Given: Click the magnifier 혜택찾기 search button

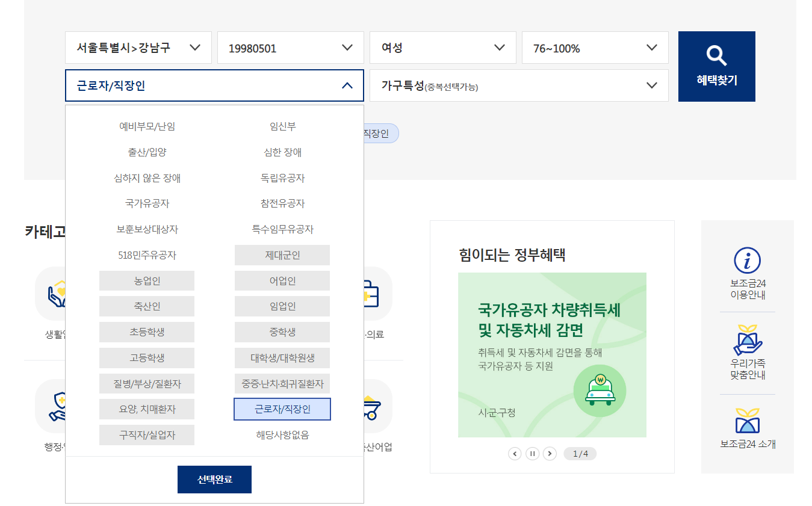Looking at the screenshot, I should (716, 66).
